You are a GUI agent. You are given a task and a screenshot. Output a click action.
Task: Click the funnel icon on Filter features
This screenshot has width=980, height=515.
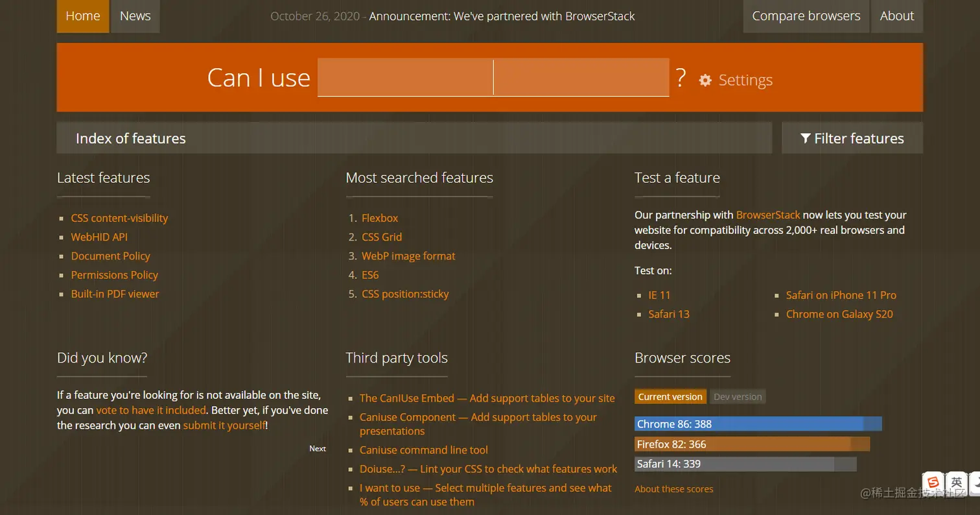pos(806,138)
